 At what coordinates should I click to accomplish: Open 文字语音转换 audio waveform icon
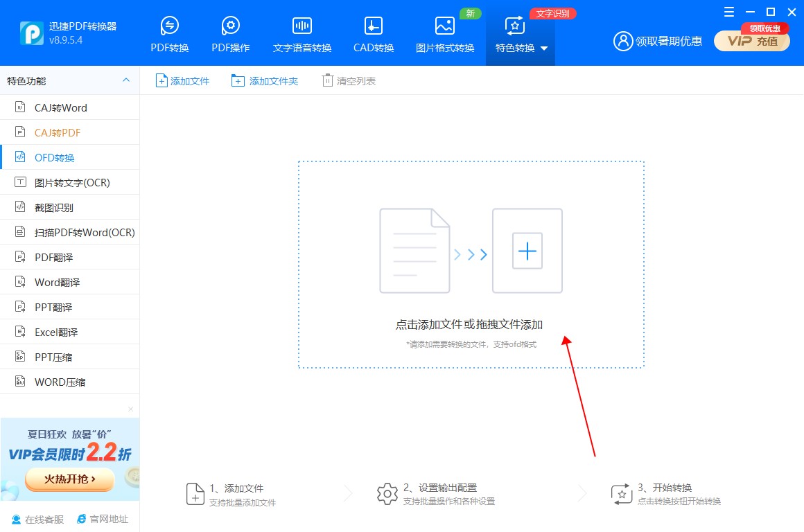pyautogui.click(x=302, y=26)
